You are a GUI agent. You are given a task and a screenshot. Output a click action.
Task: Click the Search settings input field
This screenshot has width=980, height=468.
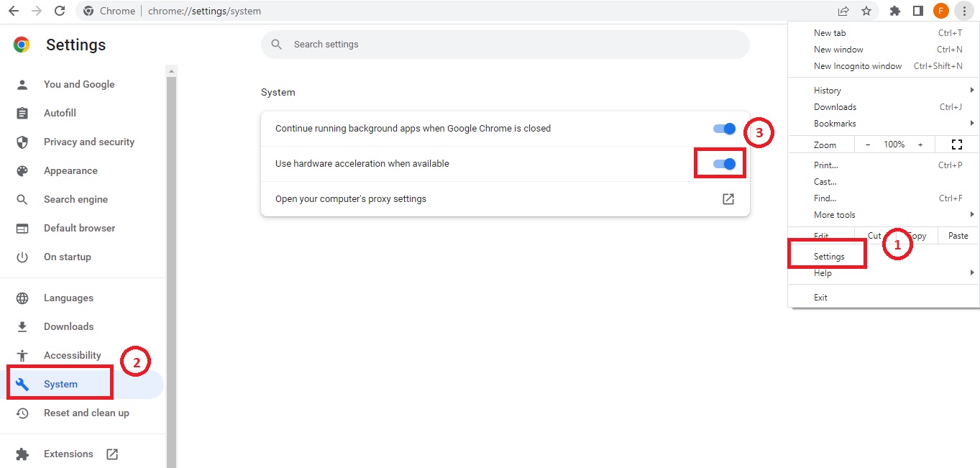[x=505, y=45]
